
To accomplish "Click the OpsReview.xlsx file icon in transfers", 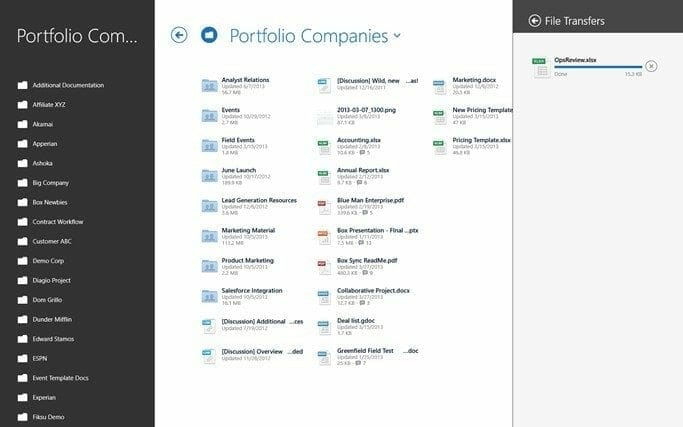I will coord(540,66).
